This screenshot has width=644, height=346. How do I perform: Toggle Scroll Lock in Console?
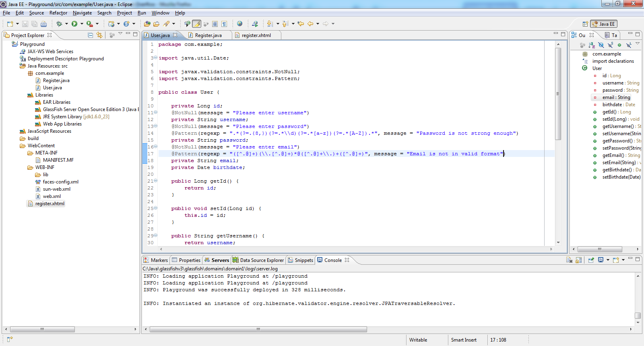click(x=578, y=260)
